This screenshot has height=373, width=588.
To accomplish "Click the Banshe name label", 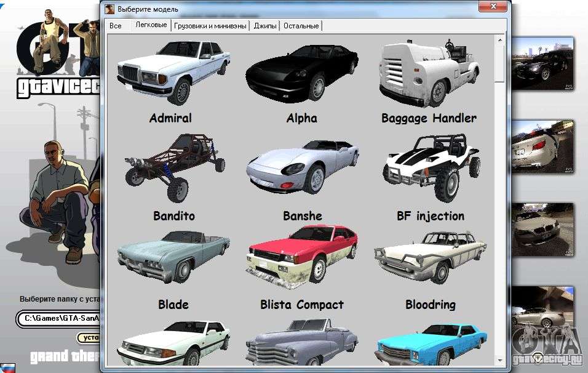I will (x=302, y=216).
